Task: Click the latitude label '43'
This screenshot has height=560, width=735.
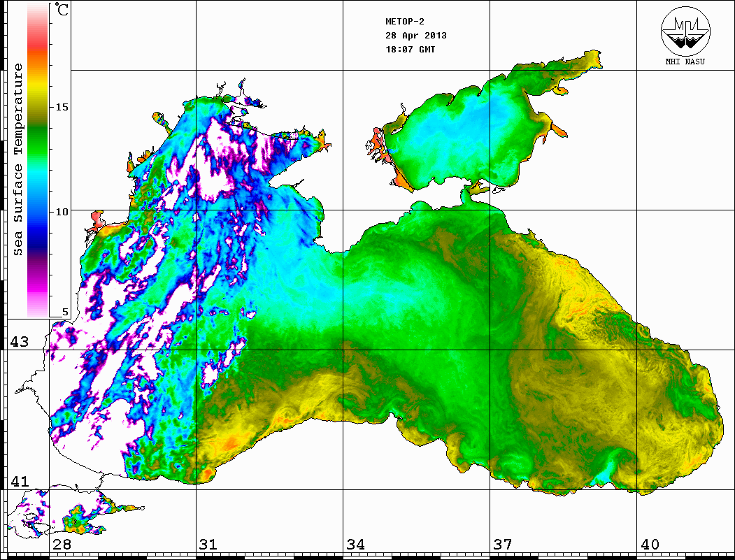Action: click(x=20, y=342)
